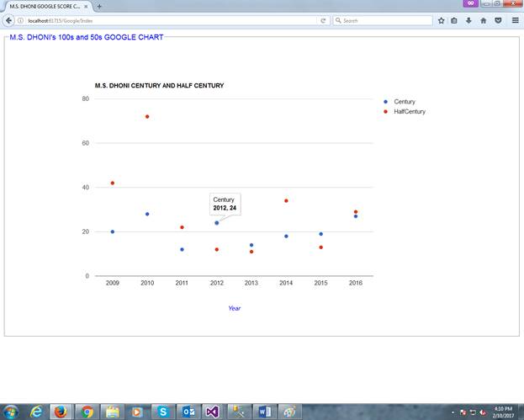The width and height of the screenshot is (524, 420).
Task: Save page to Pocket icon
Action: click(x=498, y=20)
